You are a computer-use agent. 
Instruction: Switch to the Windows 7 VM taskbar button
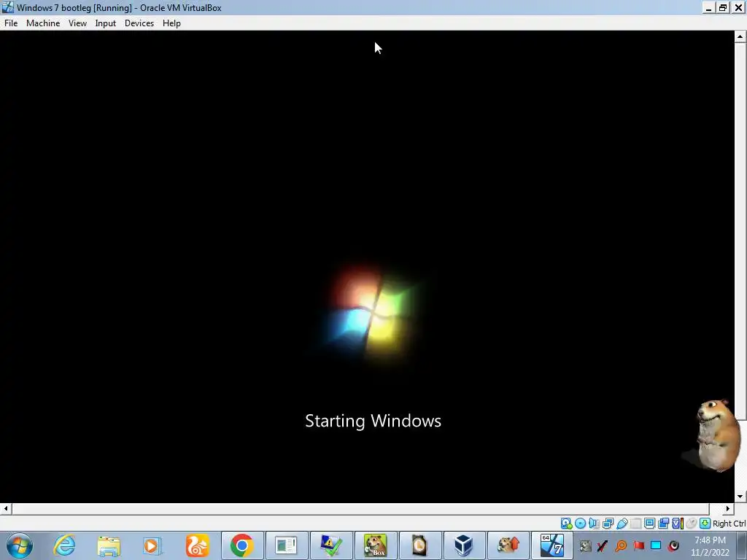coord(552,545)
